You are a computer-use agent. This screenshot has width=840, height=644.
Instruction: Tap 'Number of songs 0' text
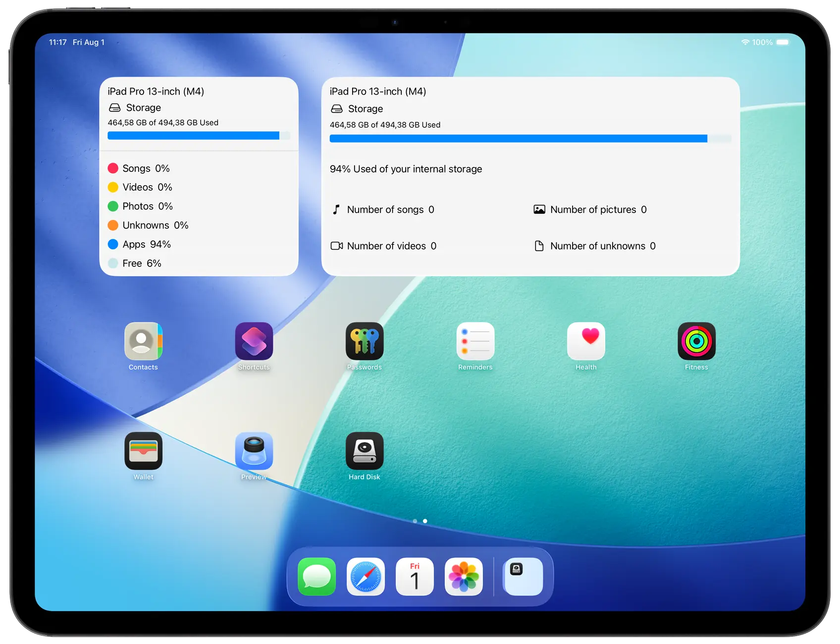coord(390,210)
